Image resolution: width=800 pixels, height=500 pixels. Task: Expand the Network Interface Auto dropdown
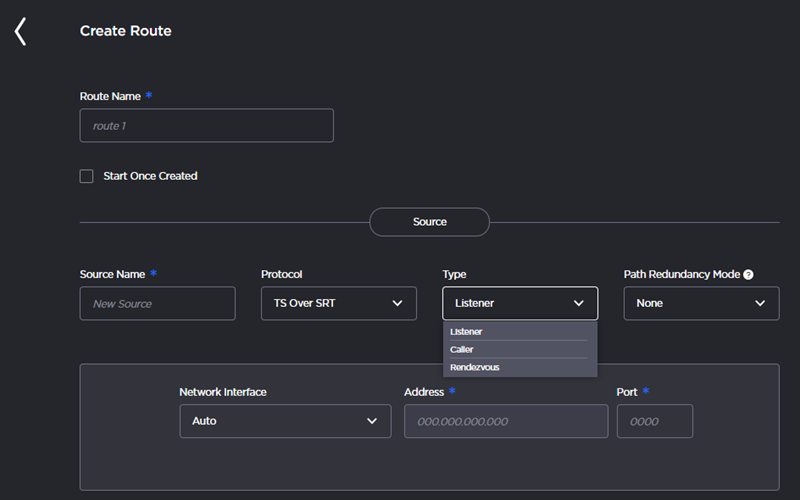[284, 421]
